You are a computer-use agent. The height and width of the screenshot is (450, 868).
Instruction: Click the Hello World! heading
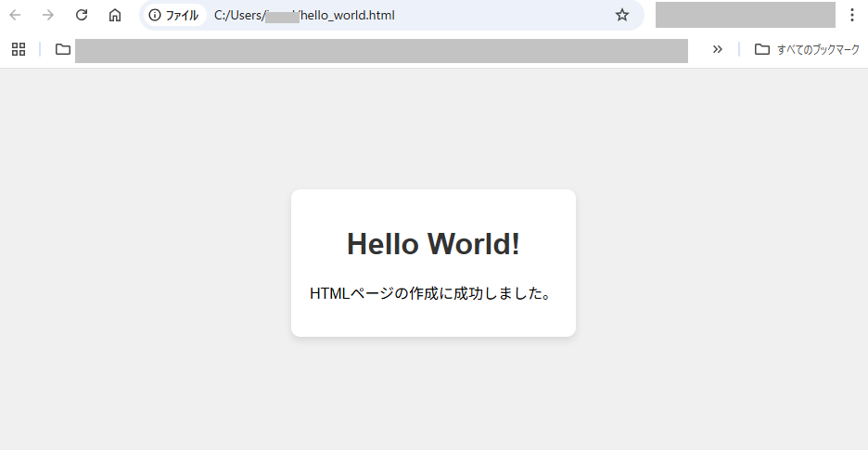pyautogui.click(x=433, y=244)
